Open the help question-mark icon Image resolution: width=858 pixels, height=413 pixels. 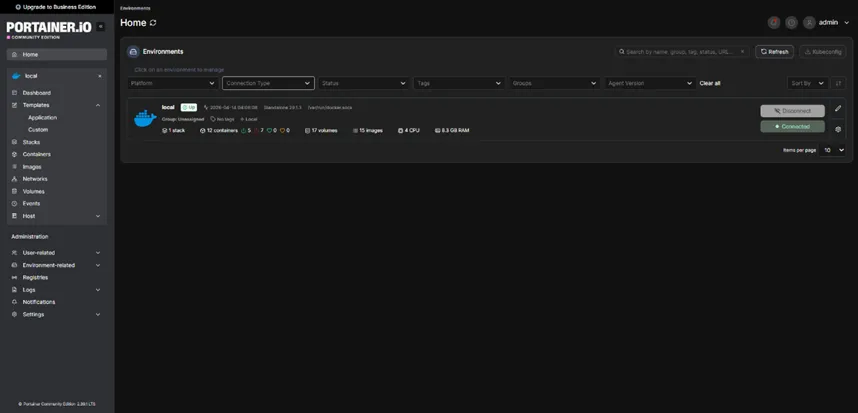(791, 22)
